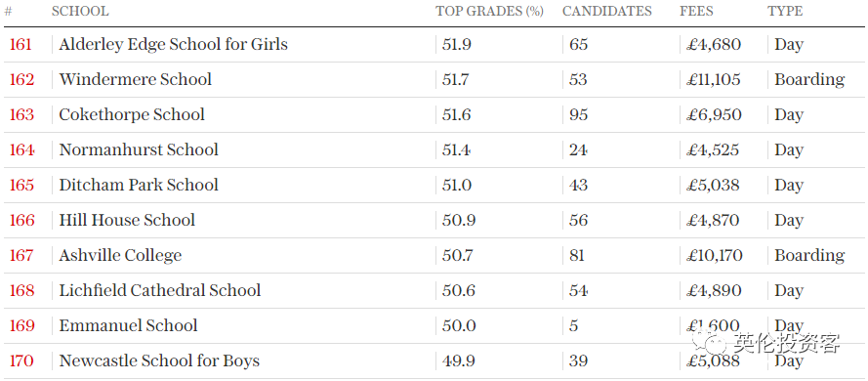
Task: Click the Boarding type for Ashville College
Action: 809,255
